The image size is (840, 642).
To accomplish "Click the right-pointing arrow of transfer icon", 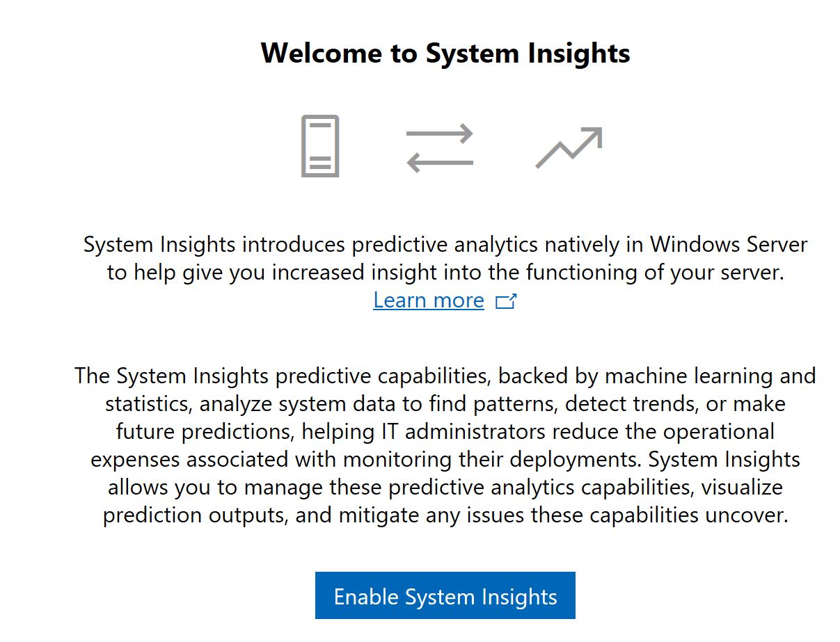I will click(x=440, y=133).
